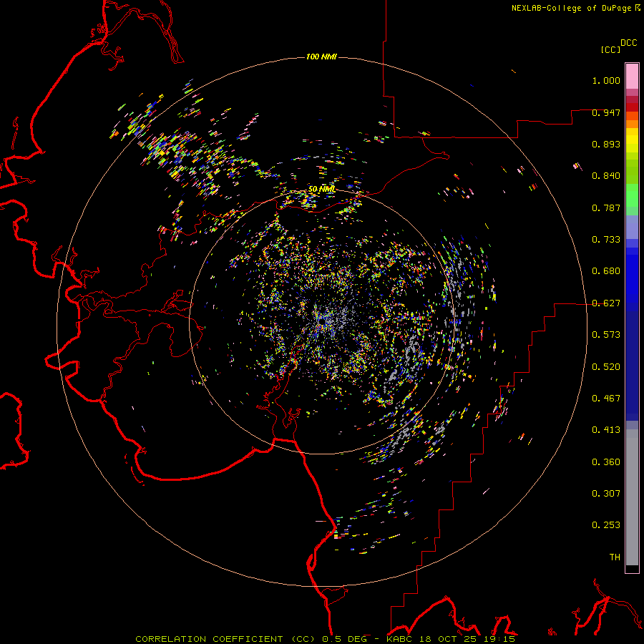Screen dimensions: 644x644
Task: Select the 0.733 color scale value
Action: point(606,240)
